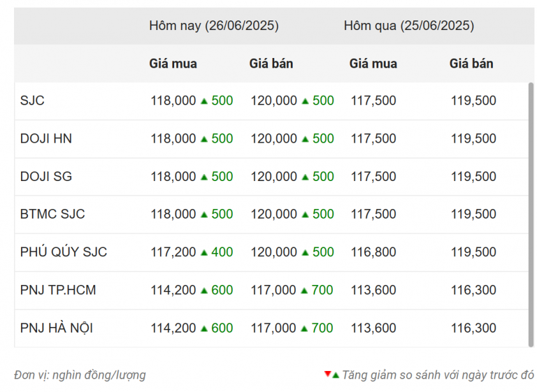Click the Giá bán header under Hôm qua
Screen dimensions: 537x392
(x=471, y=64)
